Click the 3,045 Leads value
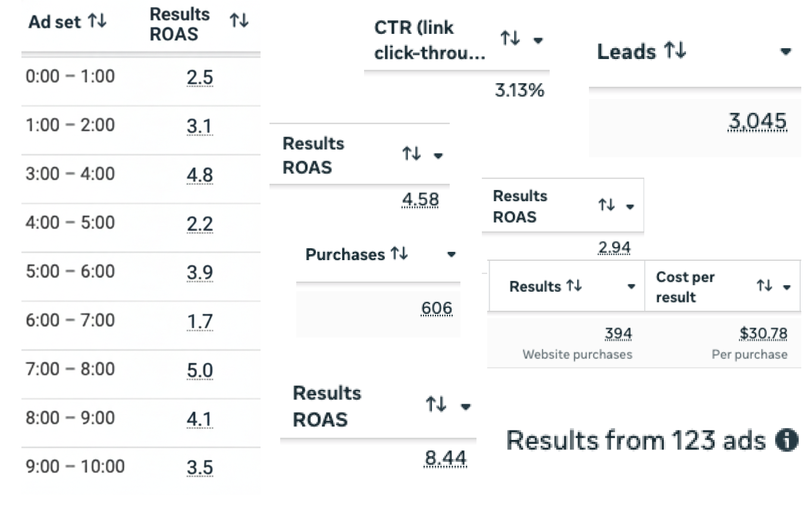Screen dimensions: 812x509 (757, 121)
